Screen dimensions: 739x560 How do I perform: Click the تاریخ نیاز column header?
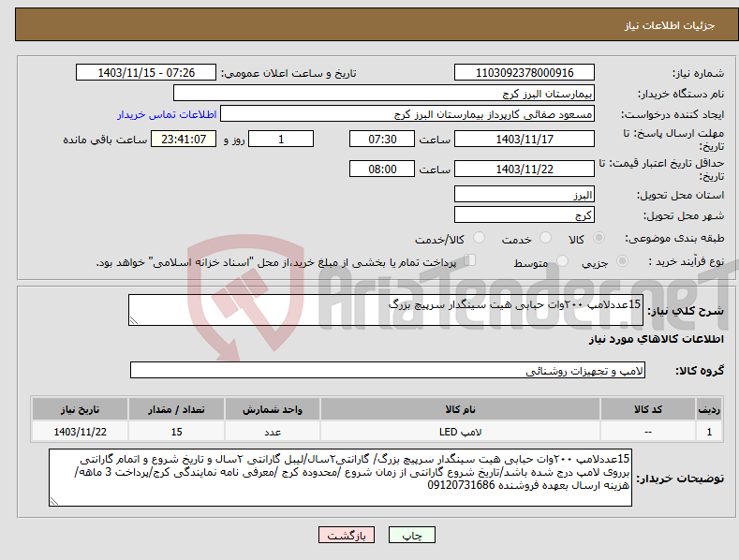[81, 409]
